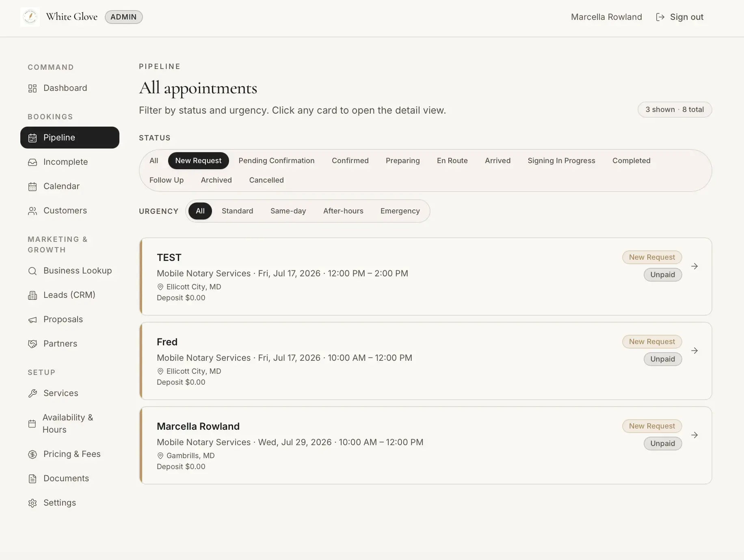Filter by Pending Confirmation status
The height and width of the screenshot is (560, 744).
277,161
